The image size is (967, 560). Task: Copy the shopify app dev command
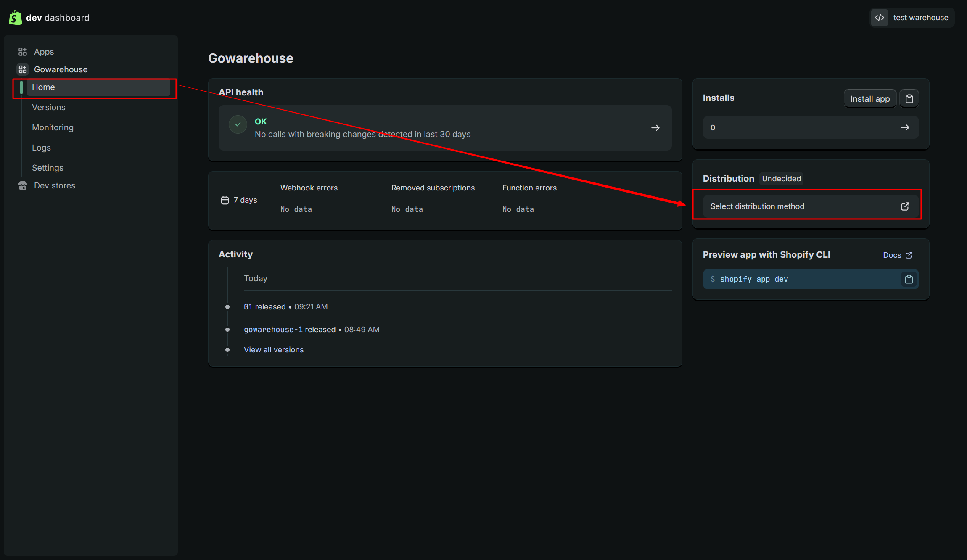tap(909, 279)
